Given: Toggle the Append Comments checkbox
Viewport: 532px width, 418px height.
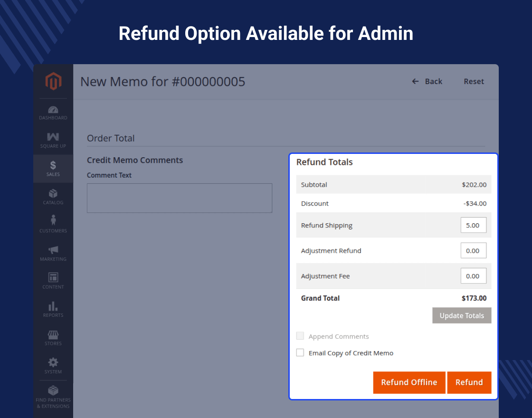Looking at the screenshot, I should point(300,336).
